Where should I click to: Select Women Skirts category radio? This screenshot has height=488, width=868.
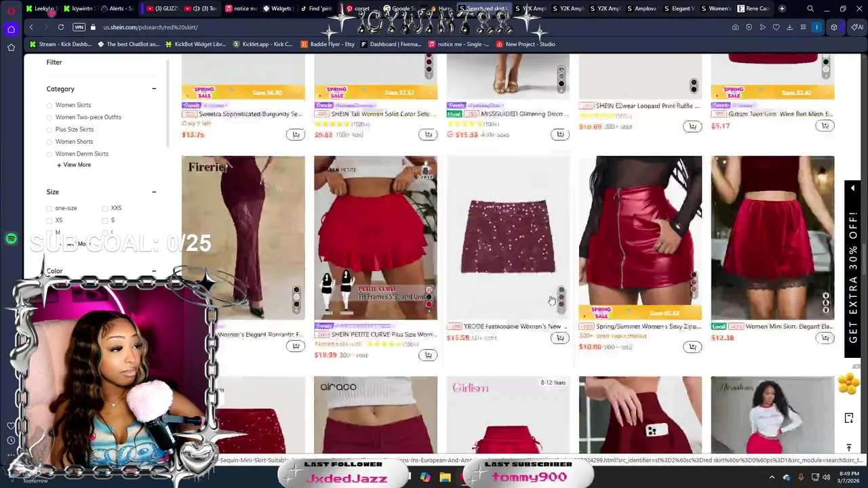click(x=50, y=105)
